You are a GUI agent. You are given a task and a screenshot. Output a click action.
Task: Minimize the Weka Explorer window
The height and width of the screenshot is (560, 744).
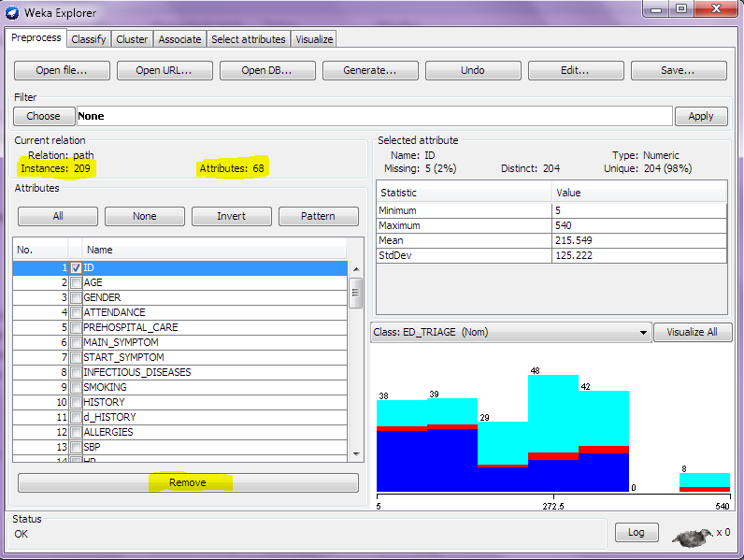coord(656,9)
